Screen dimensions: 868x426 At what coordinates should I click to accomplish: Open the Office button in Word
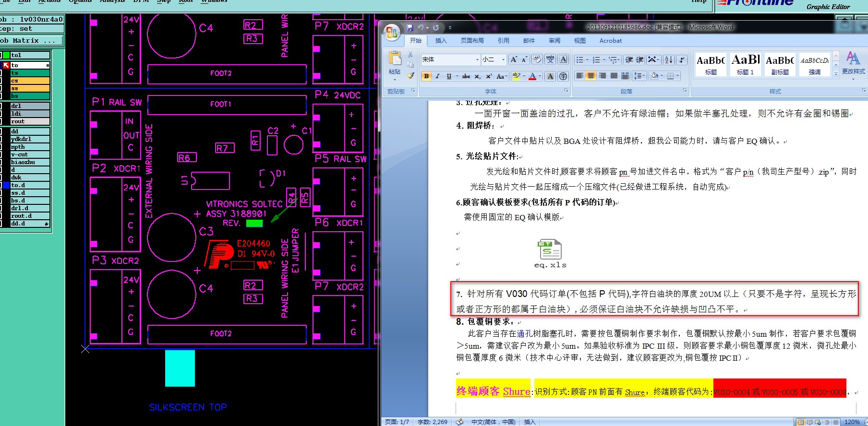click(392, 32)
